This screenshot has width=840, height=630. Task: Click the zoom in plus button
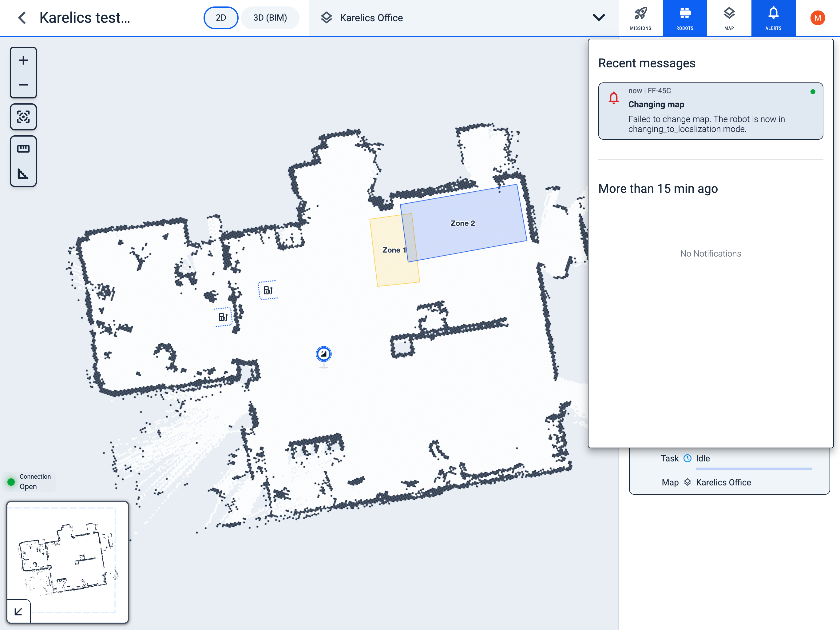(x=23, y=60)
